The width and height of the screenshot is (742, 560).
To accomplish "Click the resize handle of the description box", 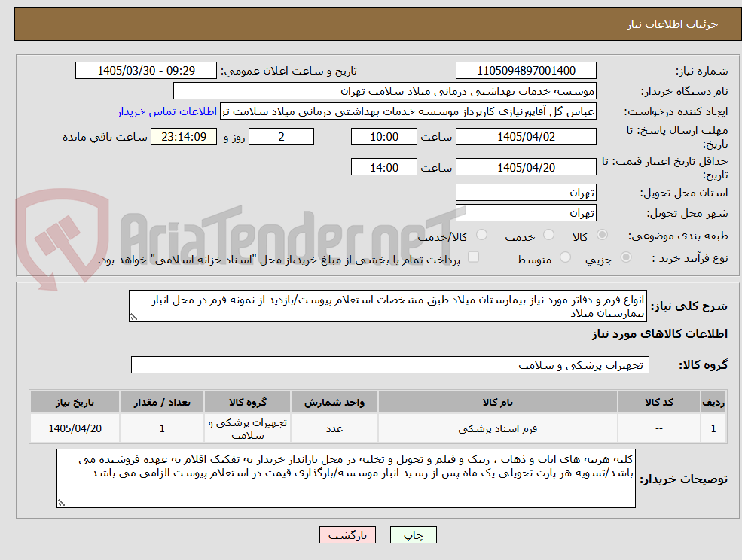I will 133,318.
